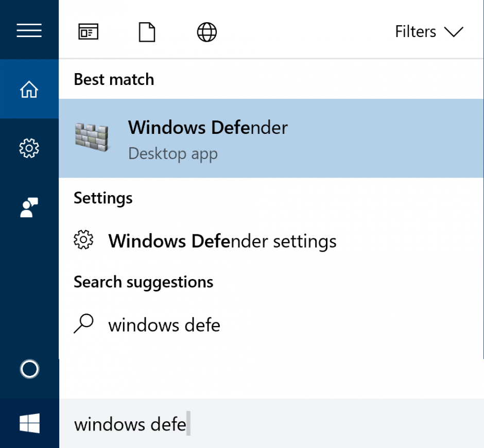Click the Windows Start logo
Image resolution: width=484 pixels, height=448 pixels.
pos(29,424)
